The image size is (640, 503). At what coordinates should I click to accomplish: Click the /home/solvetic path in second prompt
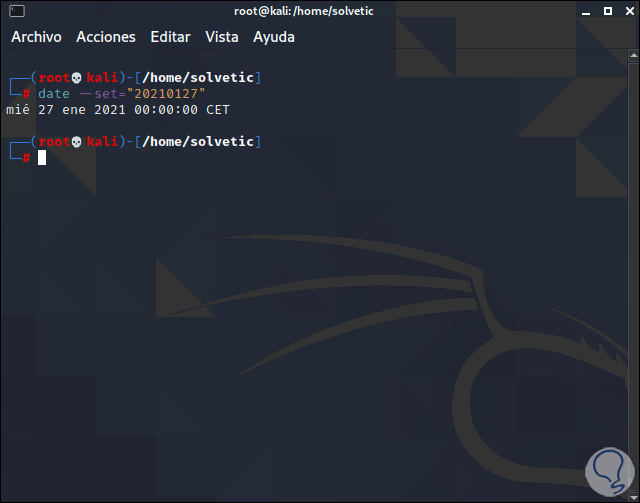point(198,142)
